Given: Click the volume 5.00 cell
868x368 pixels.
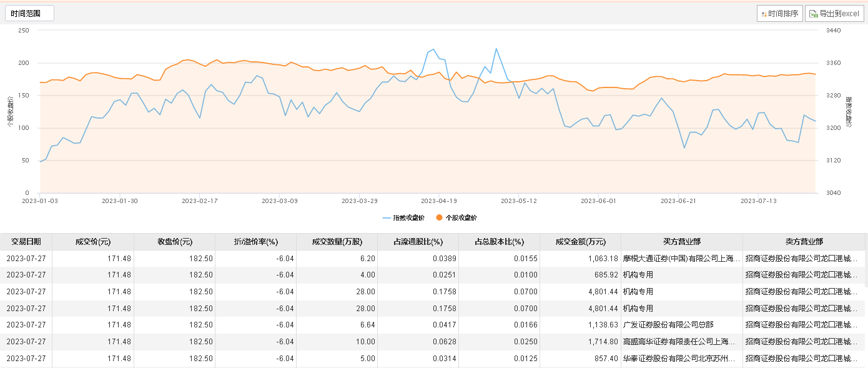Looking at the screenshot, I should 337,359.
